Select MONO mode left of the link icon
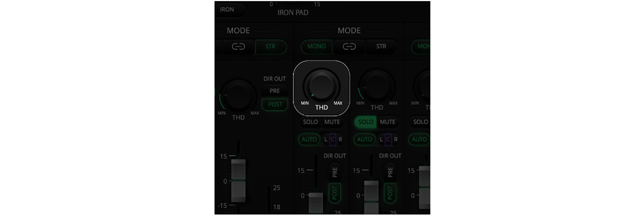Image resolution: width=644 pixels, height=215 pixels. click(316, 47)
